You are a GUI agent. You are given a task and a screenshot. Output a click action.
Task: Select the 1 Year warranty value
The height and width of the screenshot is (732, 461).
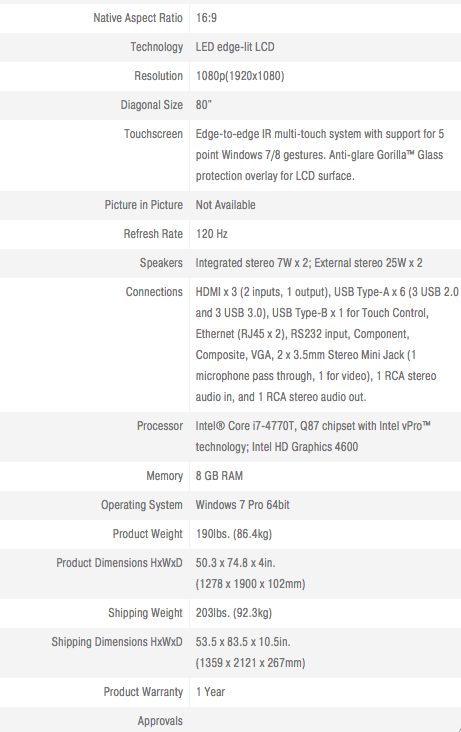pyautogui.click(x=210, y=692)
